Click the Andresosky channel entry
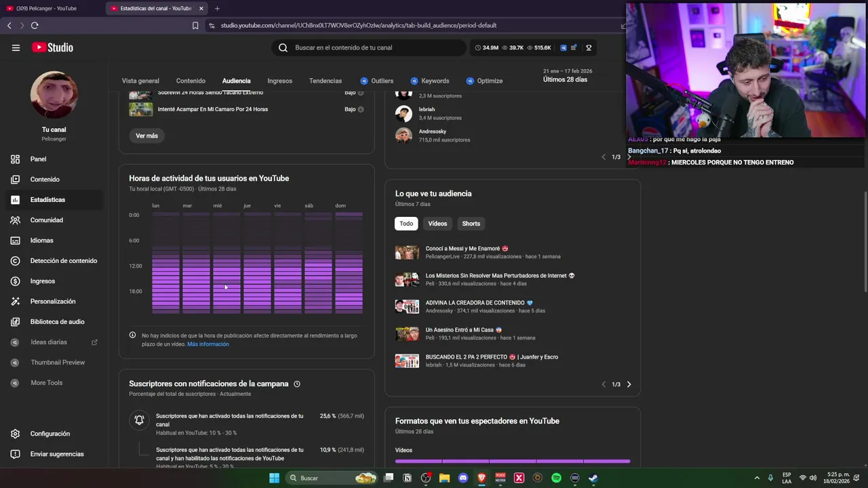The image size is (868, 488). [x=432, y=136]
